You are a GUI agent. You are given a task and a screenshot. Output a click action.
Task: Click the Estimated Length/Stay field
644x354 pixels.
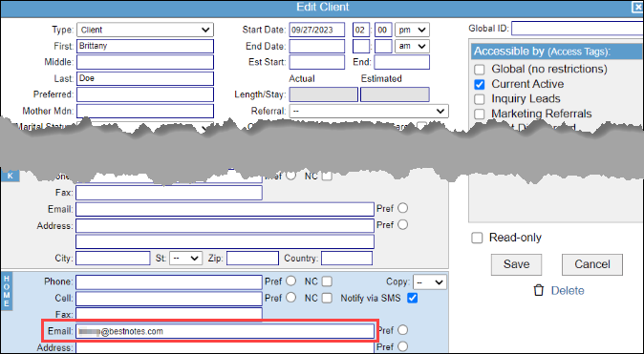[x=396, y=94]
